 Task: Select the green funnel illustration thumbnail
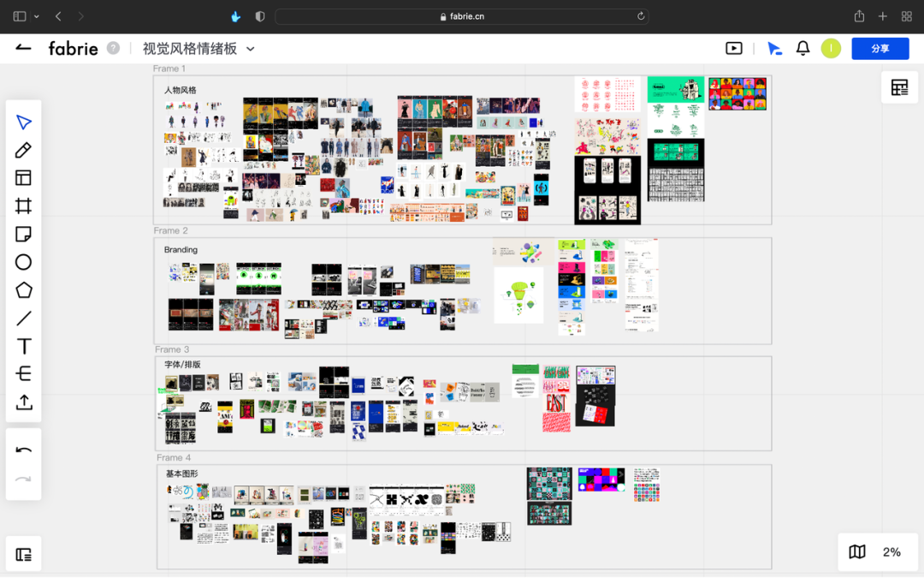tap(518, 295)
